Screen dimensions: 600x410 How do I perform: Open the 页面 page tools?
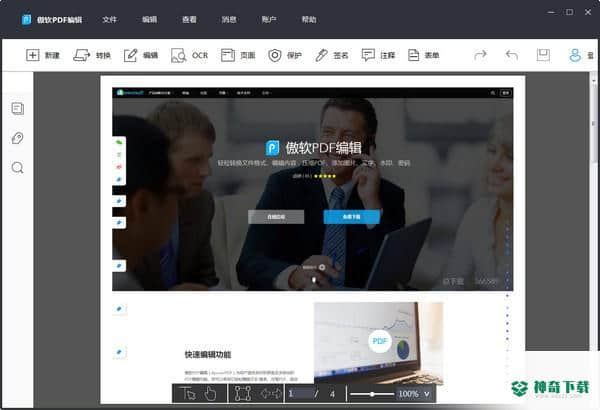(x=238, y=56)
